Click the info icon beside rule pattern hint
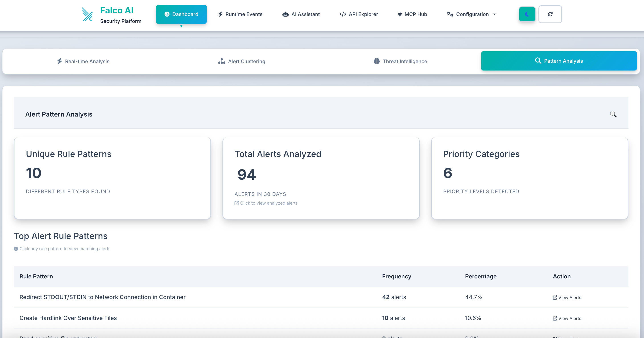 [16, 249]
